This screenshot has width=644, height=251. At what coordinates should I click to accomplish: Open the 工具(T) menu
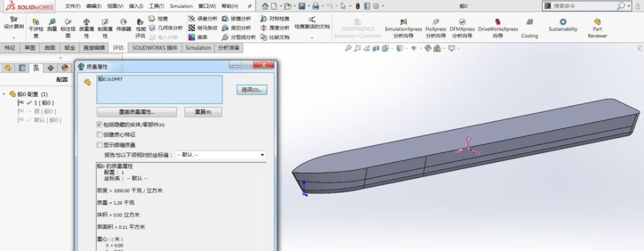pos(156,6)
